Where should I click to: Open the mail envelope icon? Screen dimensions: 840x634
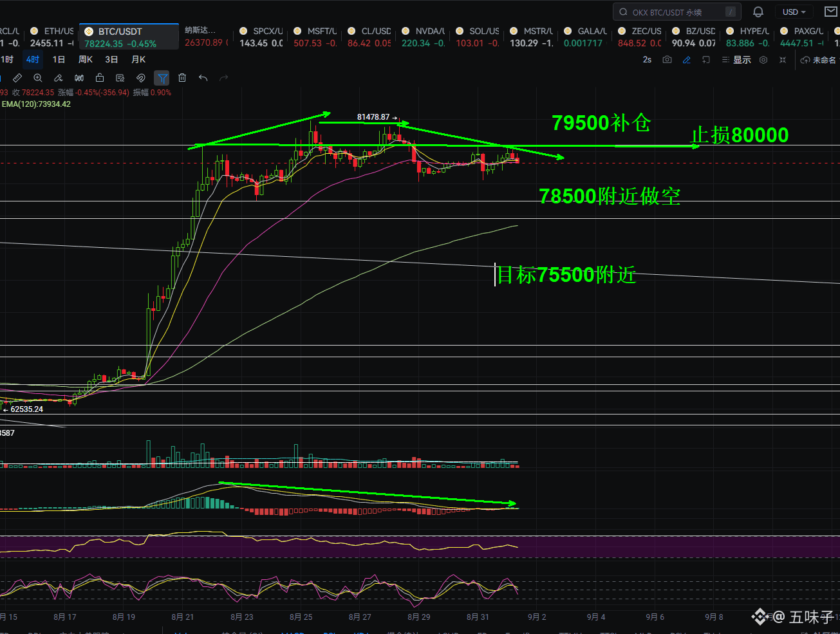pos(831,12)
